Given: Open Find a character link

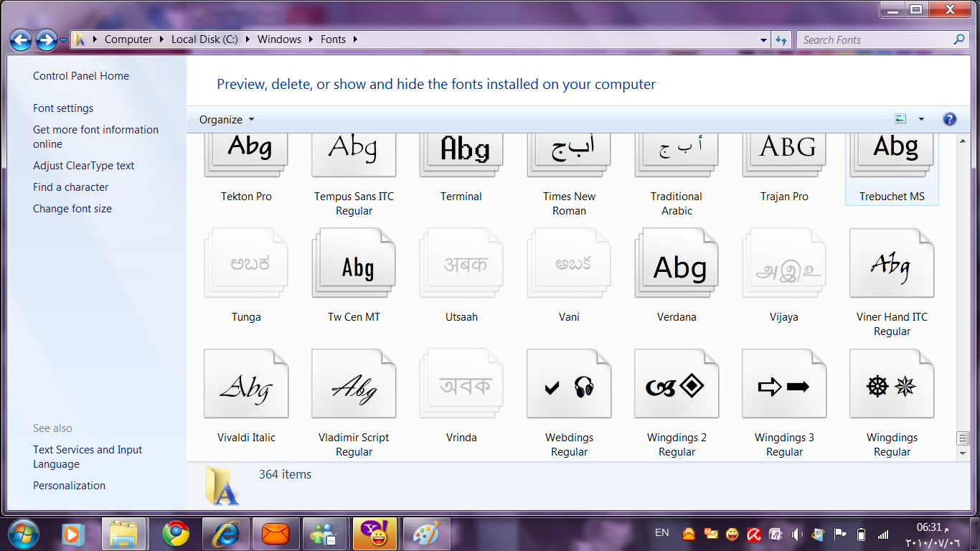Looking at the screenshot, I should 71,187.
